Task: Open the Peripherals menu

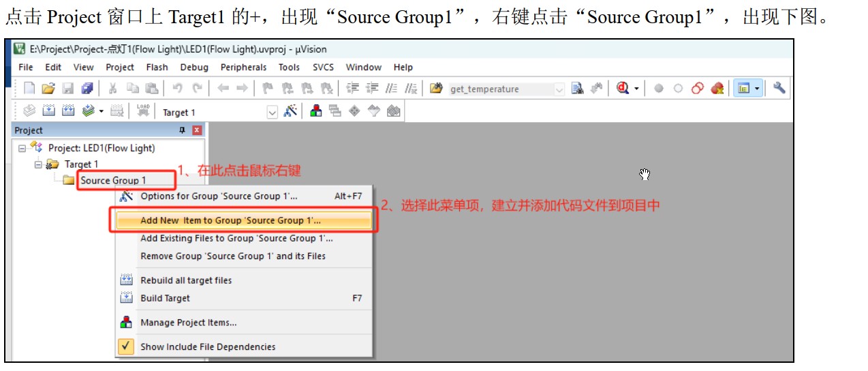Action: 243,67
